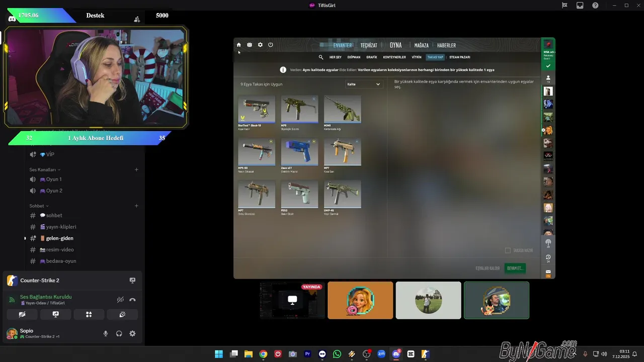
Task: Mute the Discord microphone
Action: 106,333
